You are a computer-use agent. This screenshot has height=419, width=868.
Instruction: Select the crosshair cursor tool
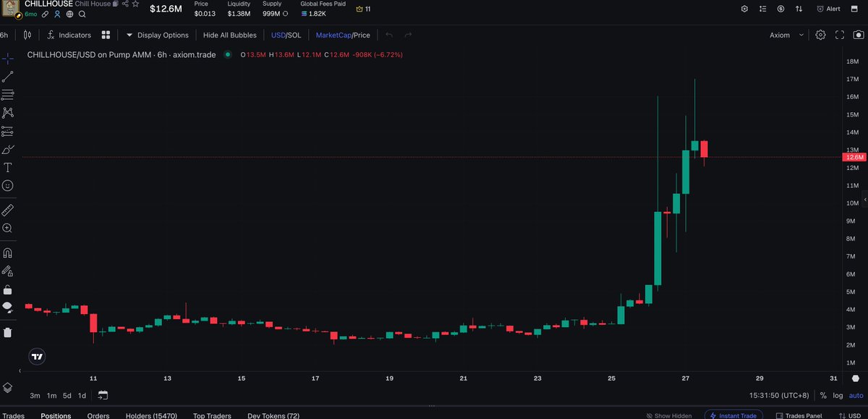pyautogui.click(x=7, y=58)
